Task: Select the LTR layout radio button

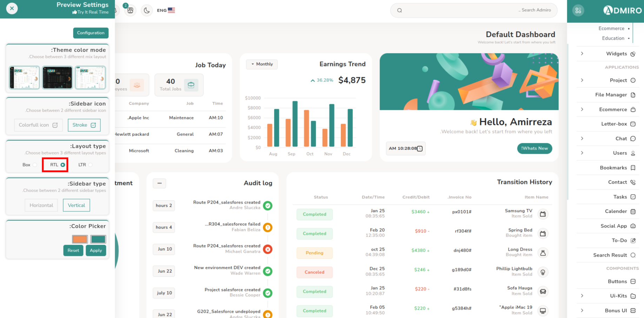Action: (90, 165)
